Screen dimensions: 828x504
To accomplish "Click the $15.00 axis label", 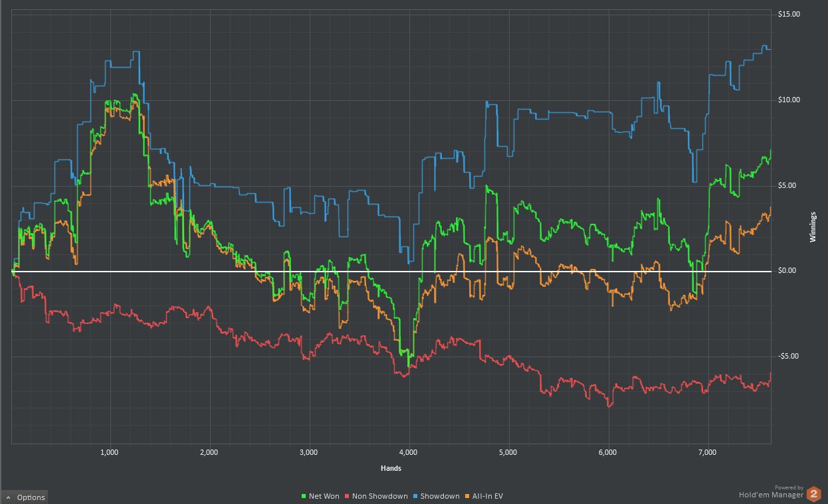I will click(789, 14).
